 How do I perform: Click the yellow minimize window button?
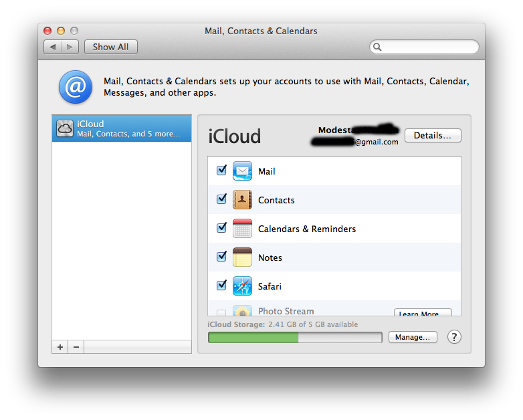[61, 31]
